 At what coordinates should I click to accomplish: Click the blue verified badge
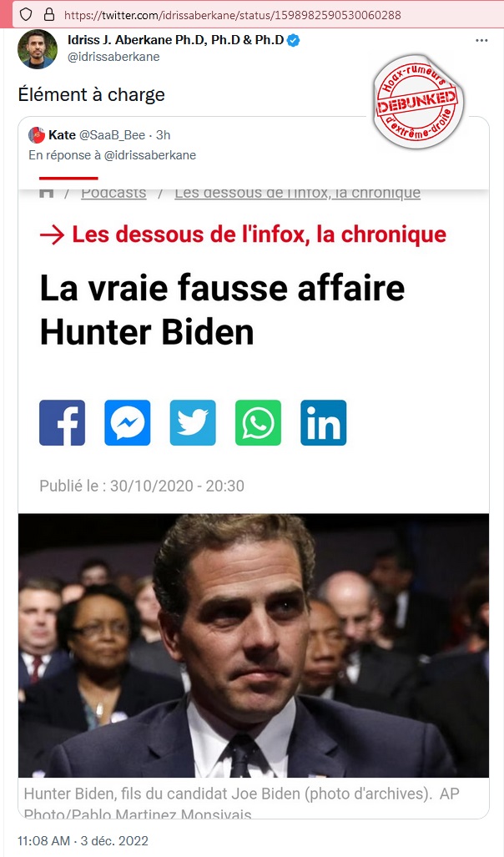point(294,40)
